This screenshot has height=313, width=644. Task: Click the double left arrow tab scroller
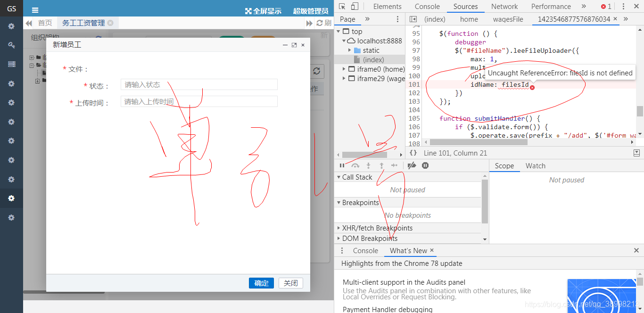coord(29,23)
